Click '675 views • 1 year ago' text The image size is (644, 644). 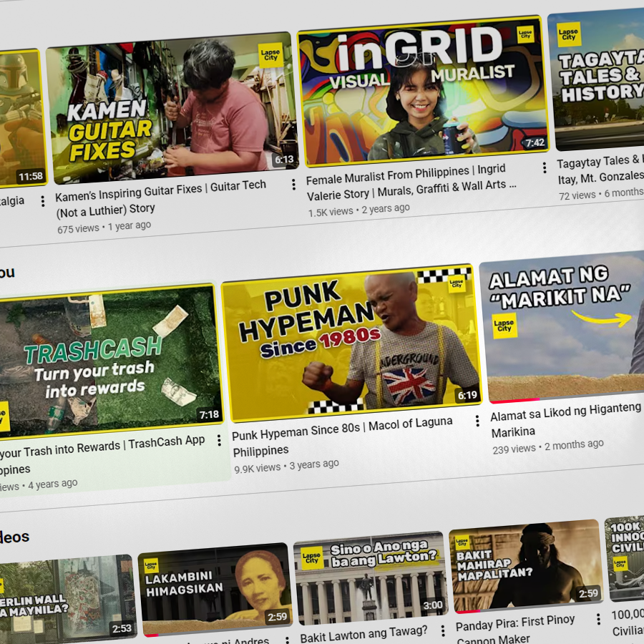click(x=104, y=227)
